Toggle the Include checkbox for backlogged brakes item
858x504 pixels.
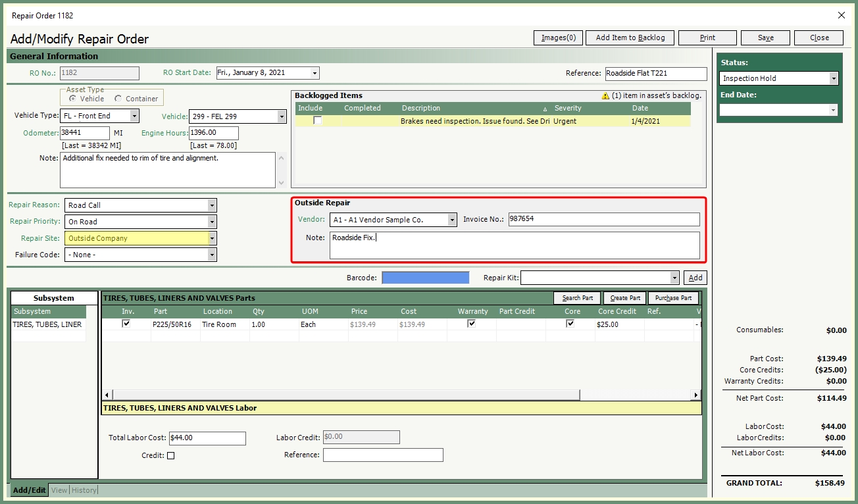click(318, 121)
